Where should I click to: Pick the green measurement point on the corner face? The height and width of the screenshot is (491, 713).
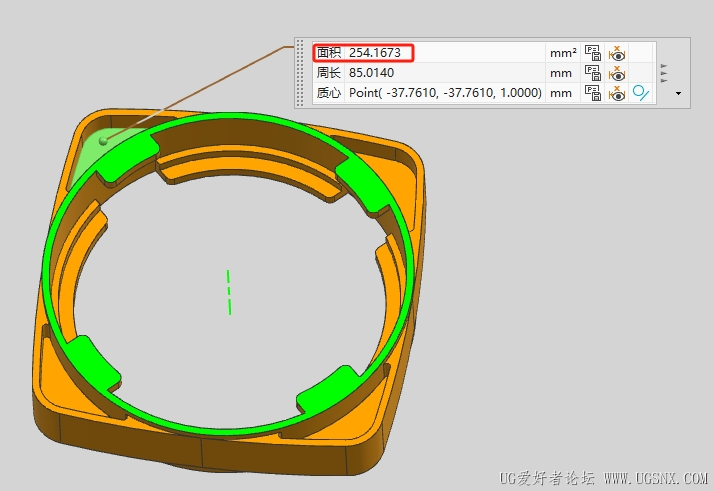(103, 141)
